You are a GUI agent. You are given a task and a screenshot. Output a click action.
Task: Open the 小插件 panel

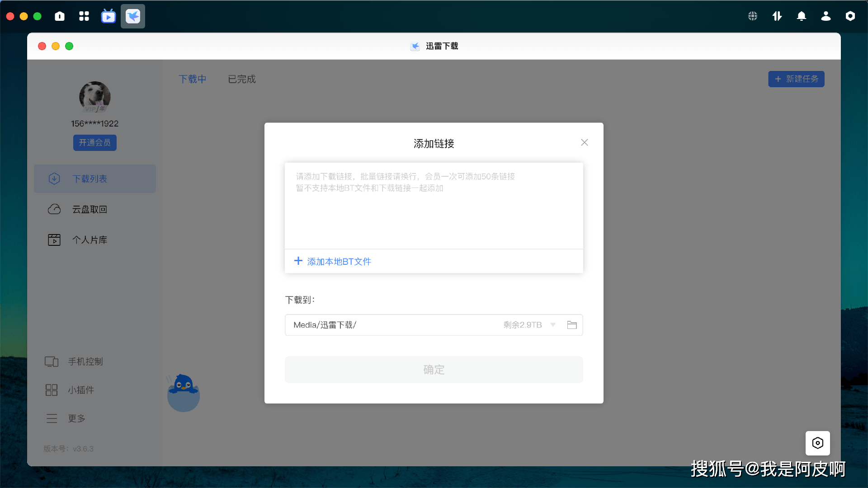click(80, 389)
